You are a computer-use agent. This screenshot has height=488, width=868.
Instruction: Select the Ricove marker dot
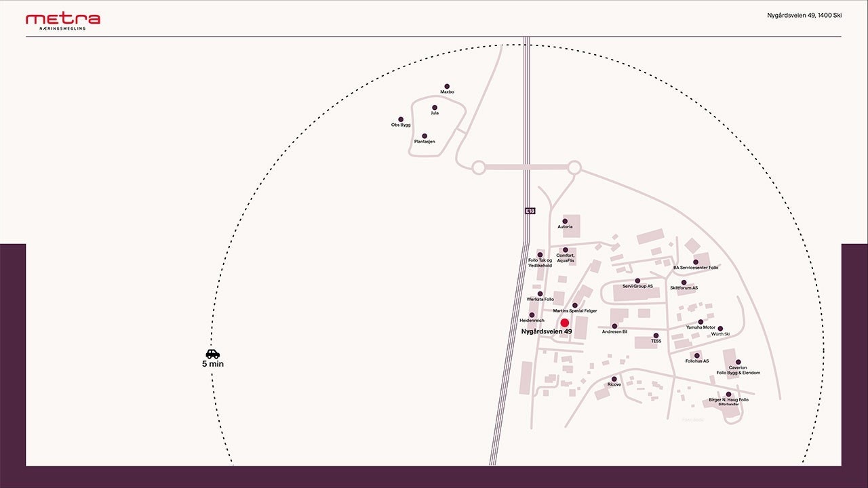coord(614,379)
